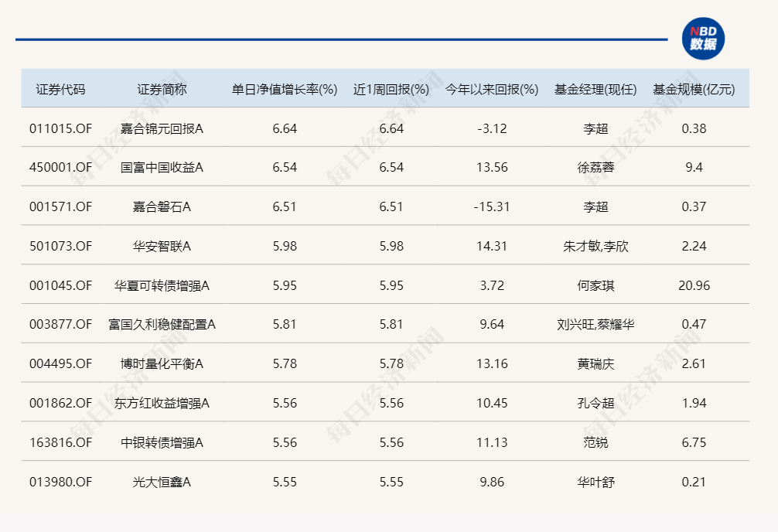
Task: Click the year-to-date return 3.72
Action: pos(492,285)
